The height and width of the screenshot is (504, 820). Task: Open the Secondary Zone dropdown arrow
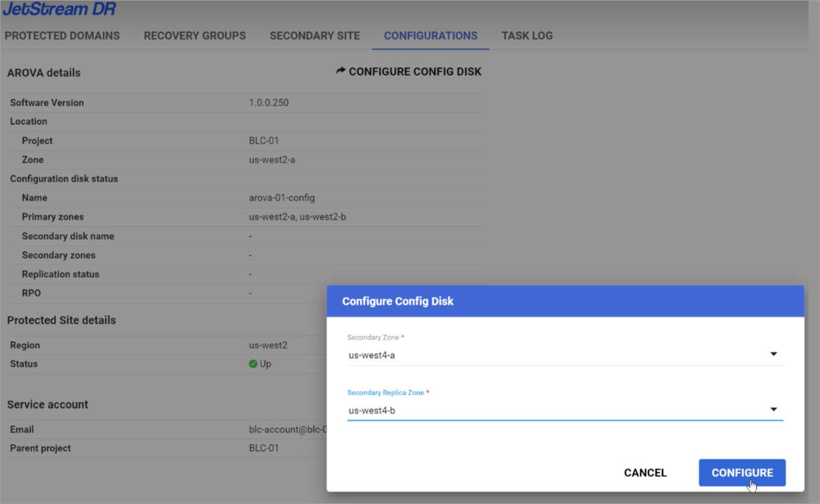point(774,354)
